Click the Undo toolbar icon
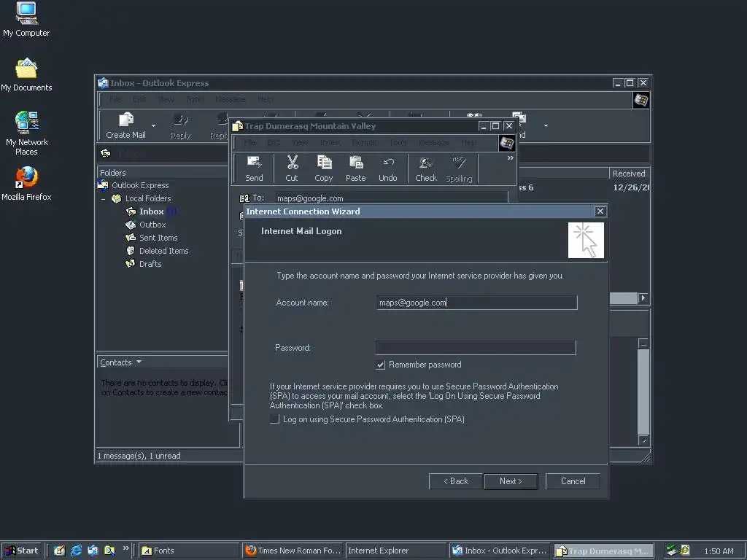Screen dimensions: 747x560 pos(388,168)
